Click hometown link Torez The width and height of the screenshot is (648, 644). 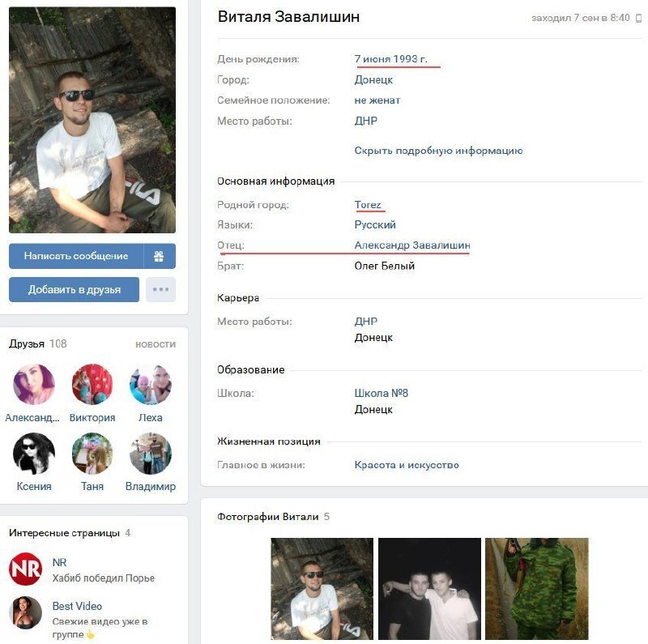click(368, 205)
